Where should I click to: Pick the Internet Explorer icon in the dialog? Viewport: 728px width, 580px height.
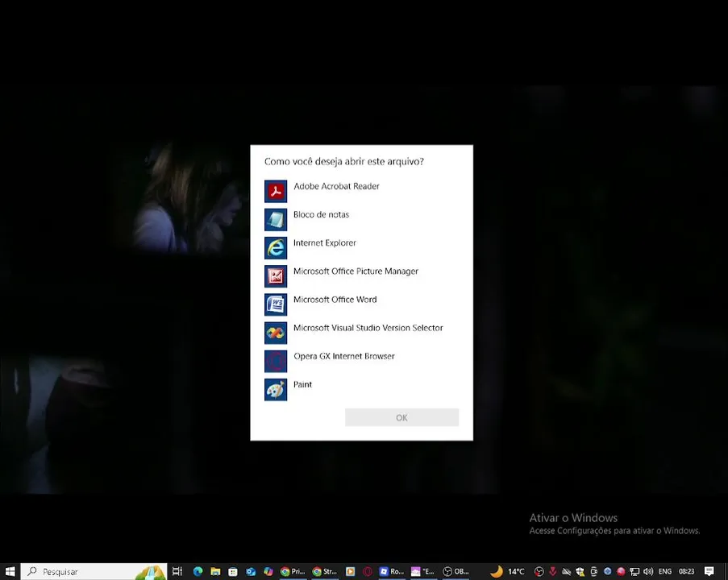point(276,248)
